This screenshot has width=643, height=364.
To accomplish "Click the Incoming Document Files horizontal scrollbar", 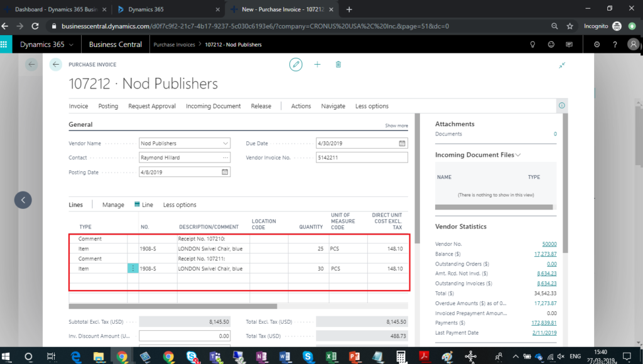I will pyautogui.click(x=494, y=207).
